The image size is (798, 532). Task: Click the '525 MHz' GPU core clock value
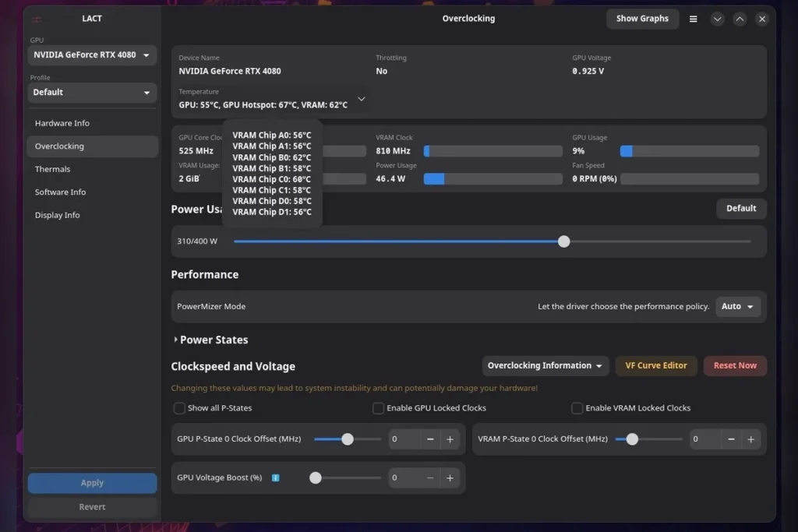(x=196, y=151)
